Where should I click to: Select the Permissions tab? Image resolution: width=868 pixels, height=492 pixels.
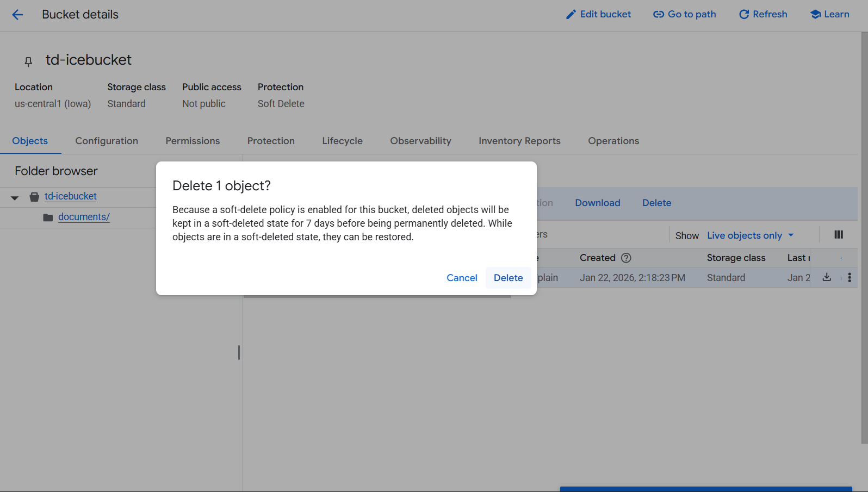(193, 141)
